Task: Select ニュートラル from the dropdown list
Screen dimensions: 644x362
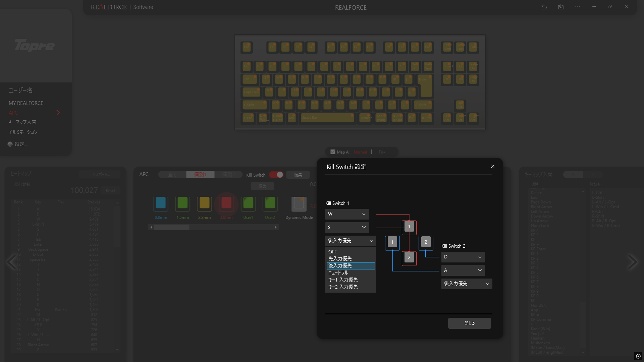Action: tap(338, 273)
